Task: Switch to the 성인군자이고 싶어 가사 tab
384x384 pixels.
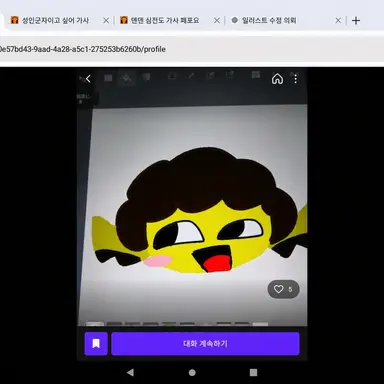Action: point(55,20)
